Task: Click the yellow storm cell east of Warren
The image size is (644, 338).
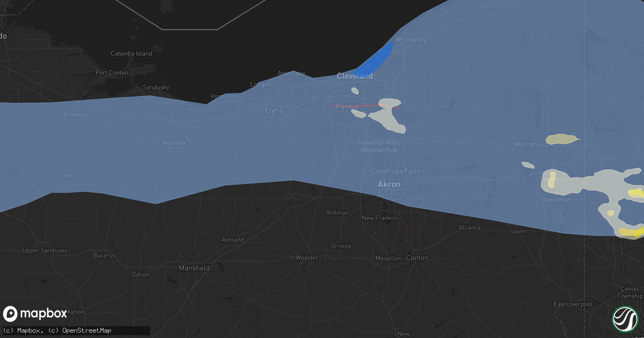Action: [x=562, y=139]
